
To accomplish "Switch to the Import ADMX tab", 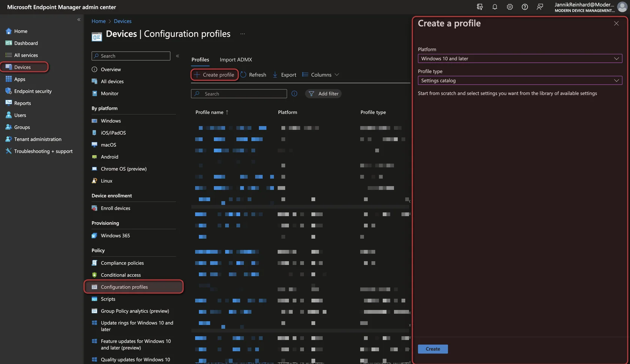I will point(236,60).
